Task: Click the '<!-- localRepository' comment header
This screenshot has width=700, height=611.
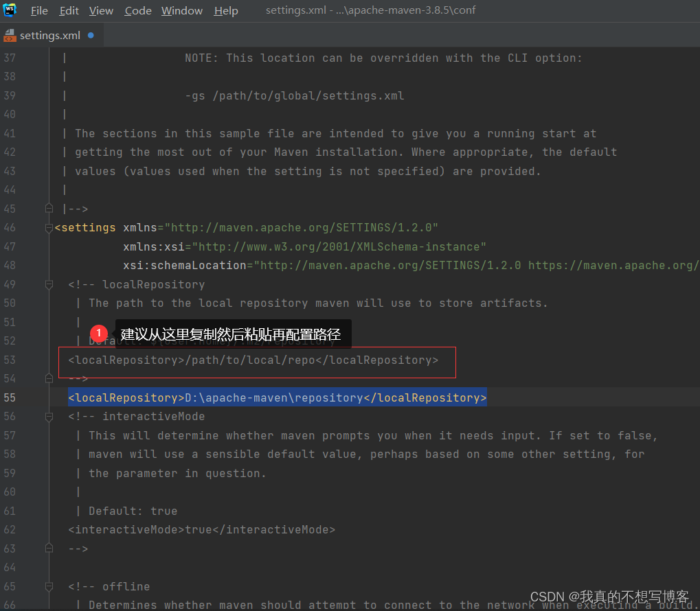Action: point(136,285)
